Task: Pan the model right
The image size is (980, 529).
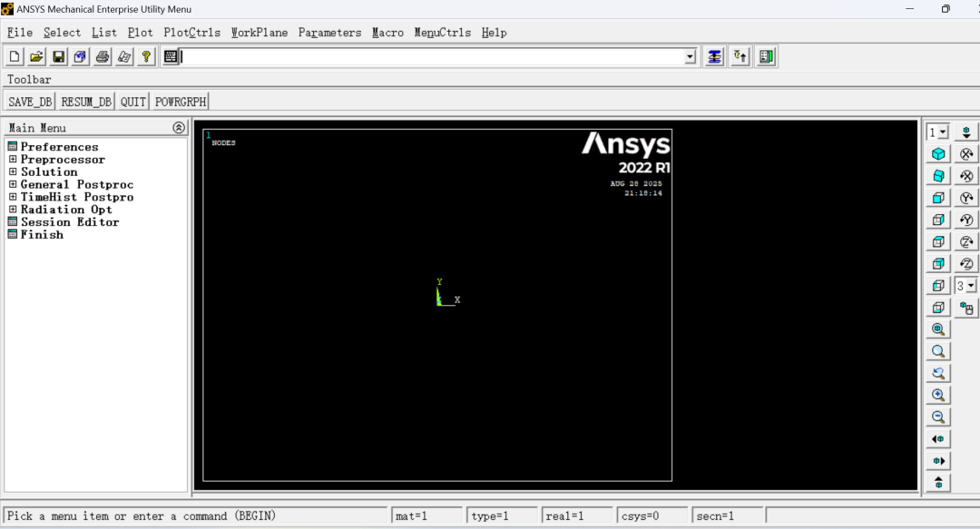Action: click(938, 461)
